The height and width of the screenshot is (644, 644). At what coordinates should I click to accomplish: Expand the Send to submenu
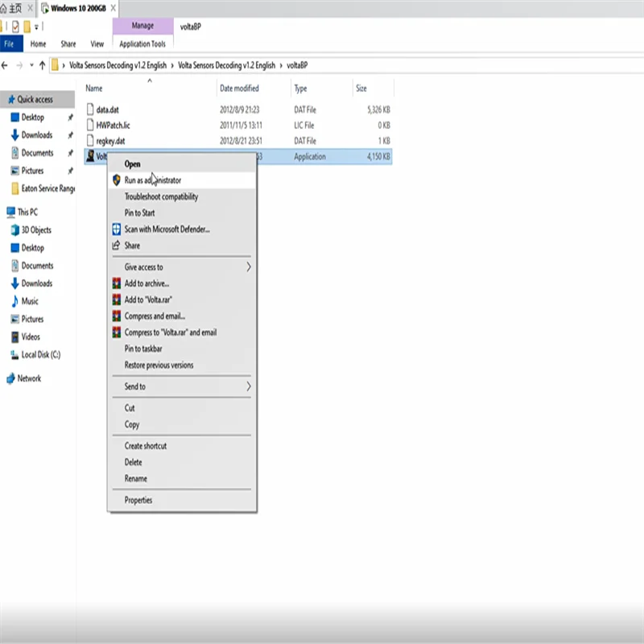[248, 386]
